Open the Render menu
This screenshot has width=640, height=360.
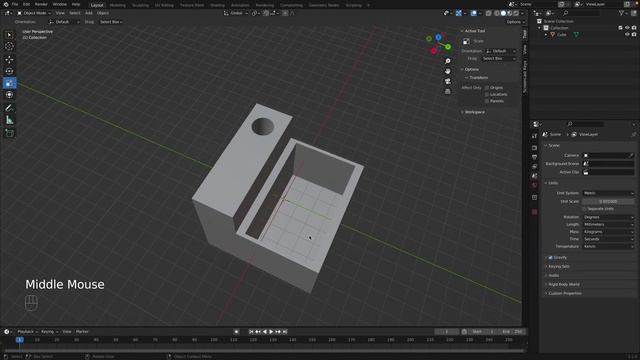point(41,4)
